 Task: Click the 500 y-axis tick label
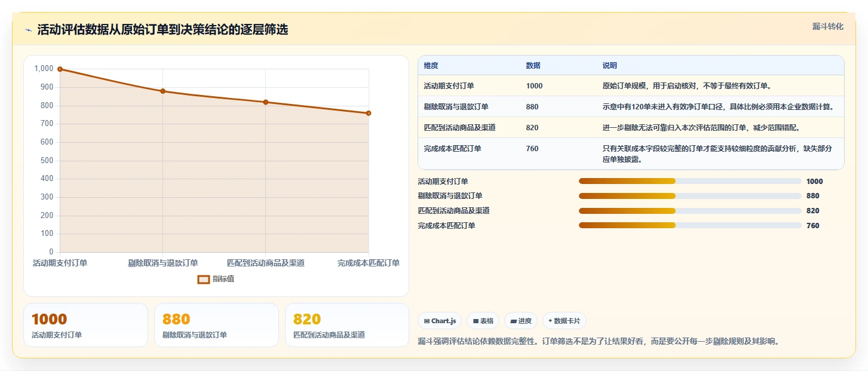point(47,160)
